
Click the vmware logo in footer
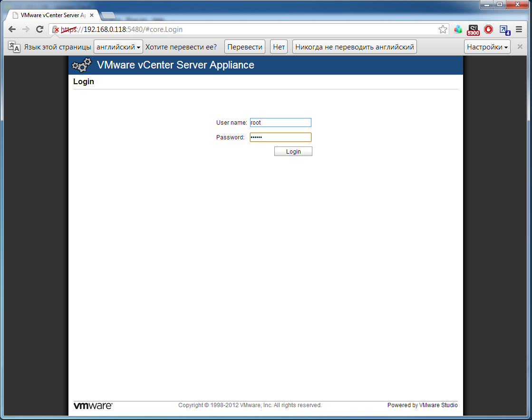(x=93, y=406)
